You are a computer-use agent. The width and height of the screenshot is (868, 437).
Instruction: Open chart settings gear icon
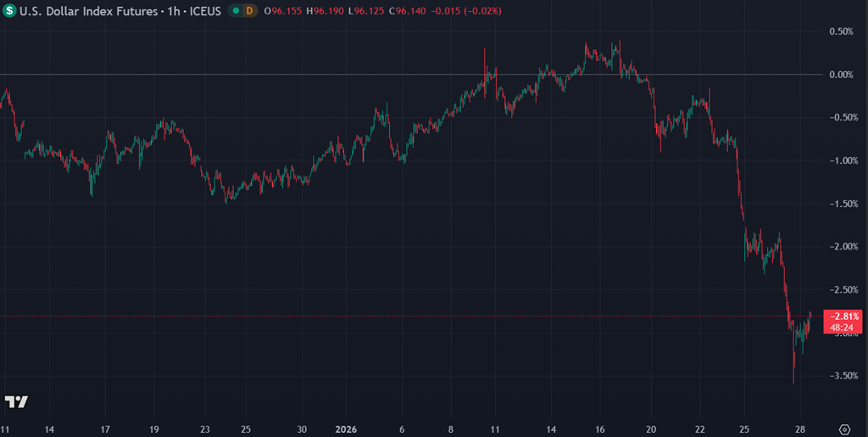(844, 429)
